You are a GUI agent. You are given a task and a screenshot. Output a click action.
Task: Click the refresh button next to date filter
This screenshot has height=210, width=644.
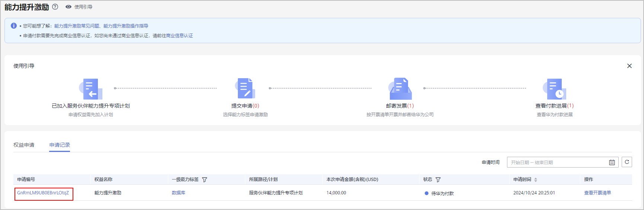[627, 162]
